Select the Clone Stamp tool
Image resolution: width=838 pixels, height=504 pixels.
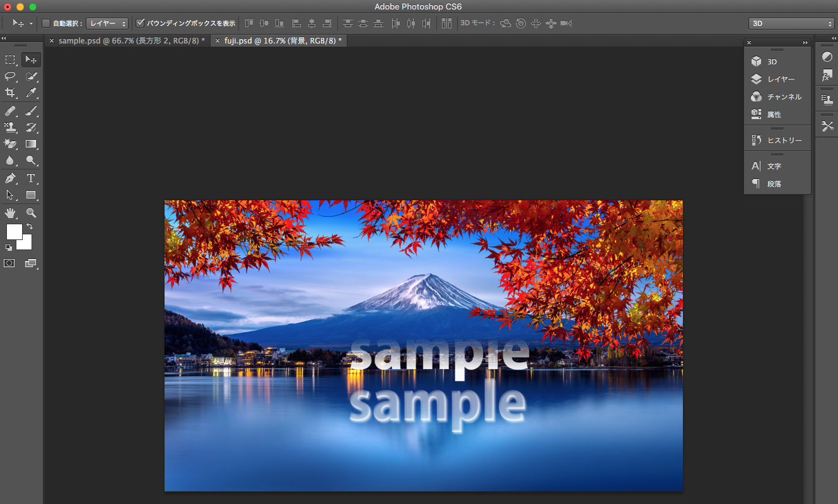[x=10, y=128]
